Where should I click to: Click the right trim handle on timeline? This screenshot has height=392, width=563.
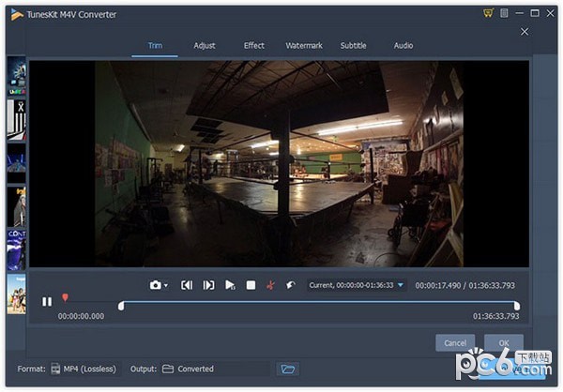[517, 306]
